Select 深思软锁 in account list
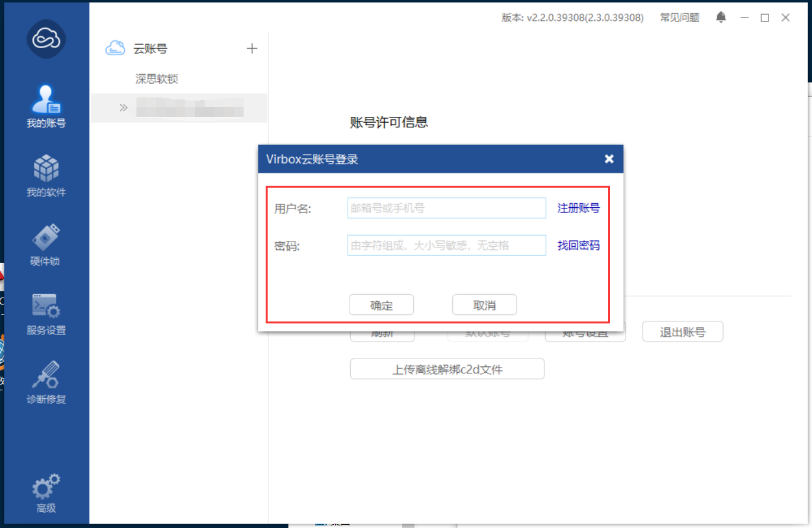This screenshot has height=528, width=812. point(157,79)
